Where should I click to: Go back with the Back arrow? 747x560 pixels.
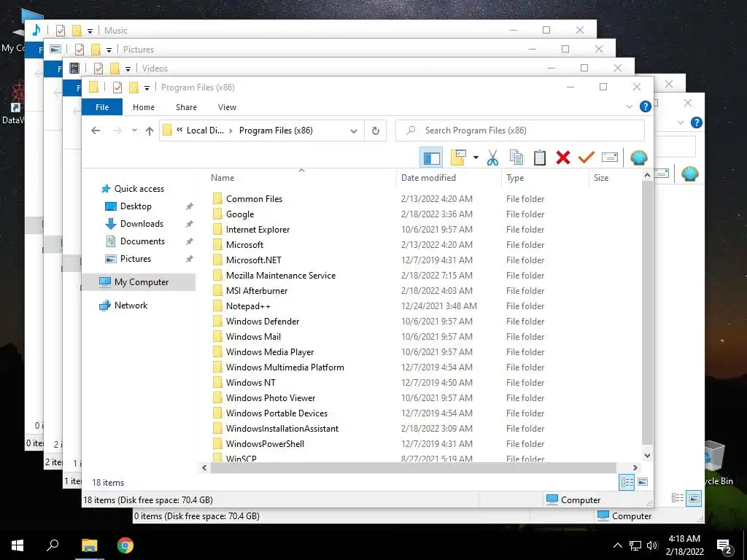coord(96,131)
